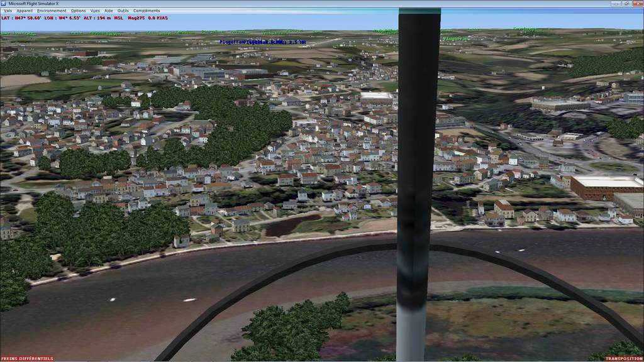Image resolution: width=644 pixels, height=362 pixels.
Task: Restore down the simulator window
Action: (626, 3)
